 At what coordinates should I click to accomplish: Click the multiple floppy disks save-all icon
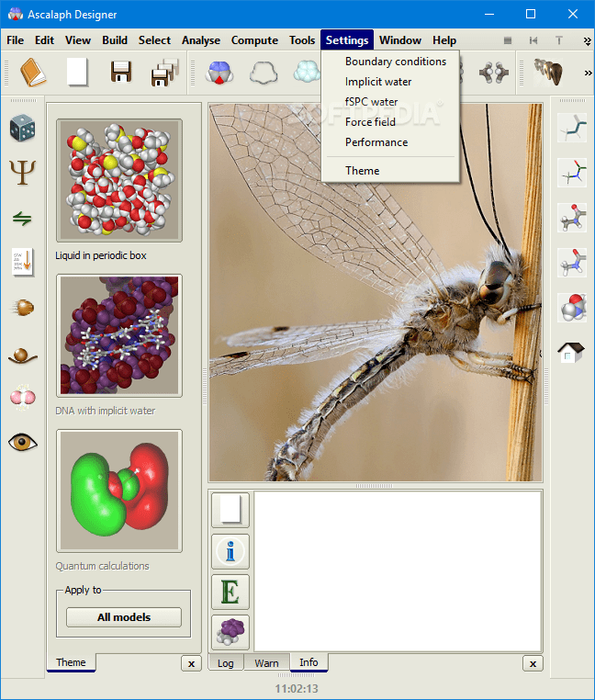pos(164,73)
